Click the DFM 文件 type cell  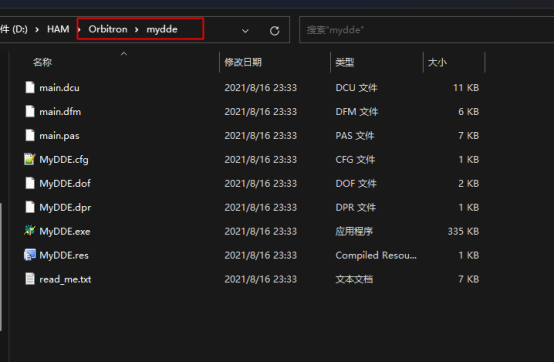(356, 112)
